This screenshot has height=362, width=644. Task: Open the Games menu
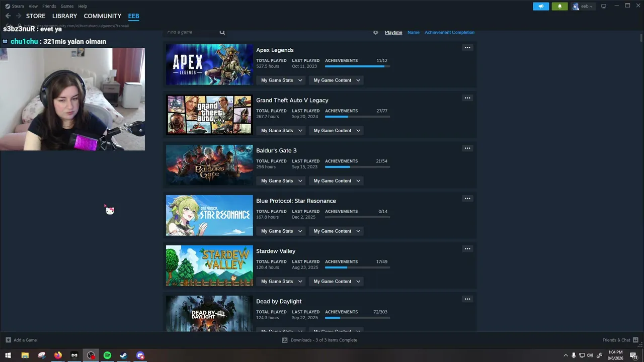(x=67, y=6)
